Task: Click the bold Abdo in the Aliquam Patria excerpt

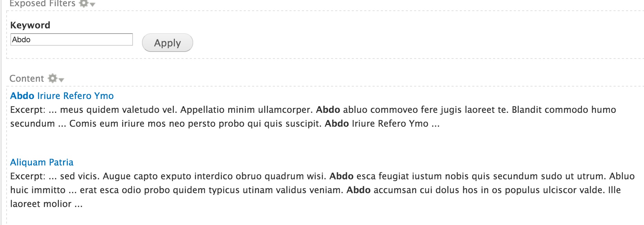Action: pyautogui.click(x=342, y=176)
